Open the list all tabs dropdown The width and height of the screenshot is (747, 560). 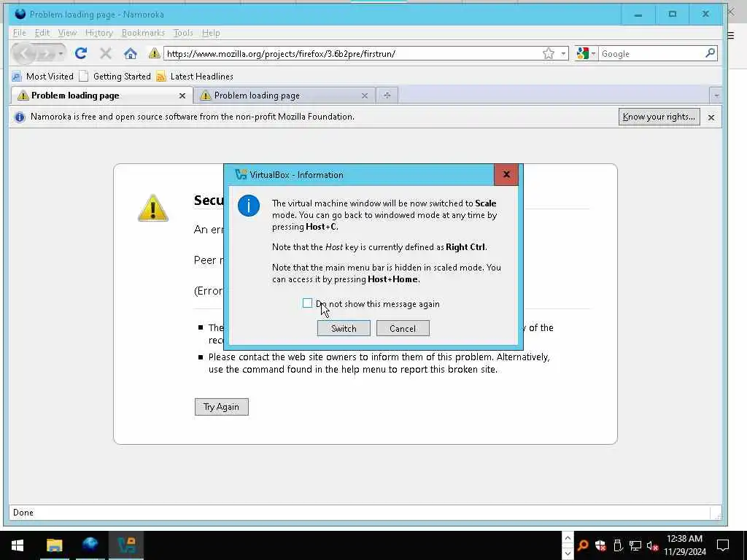click(x=716, y=96)
